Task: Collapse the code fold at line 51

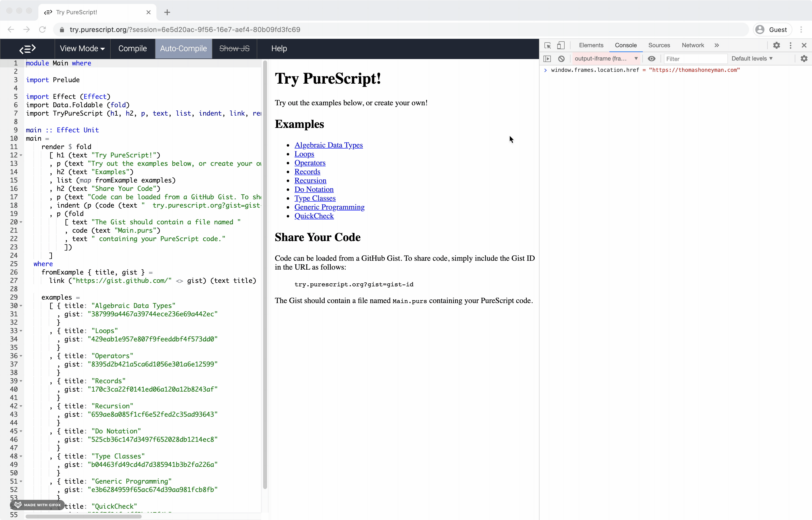Action: 21,482
